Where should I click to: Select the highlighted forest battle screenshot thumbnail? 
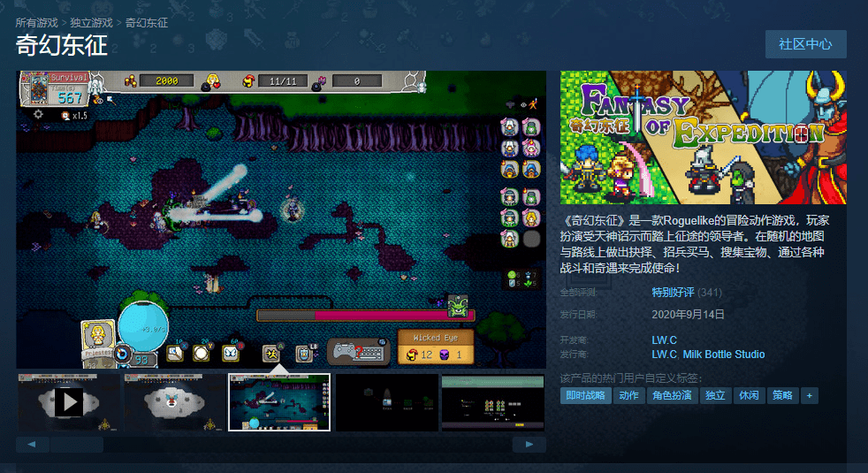click(x=279, y=402)
